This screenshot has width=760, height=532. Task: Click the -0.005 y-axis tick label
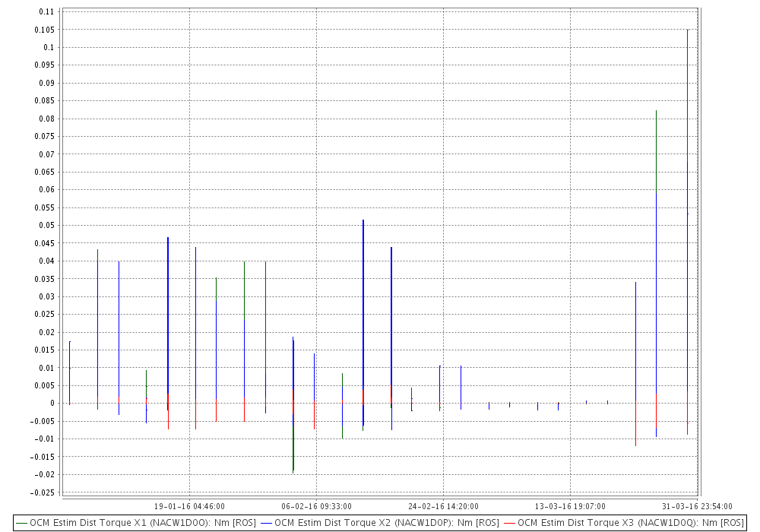[x=43, y=421]
